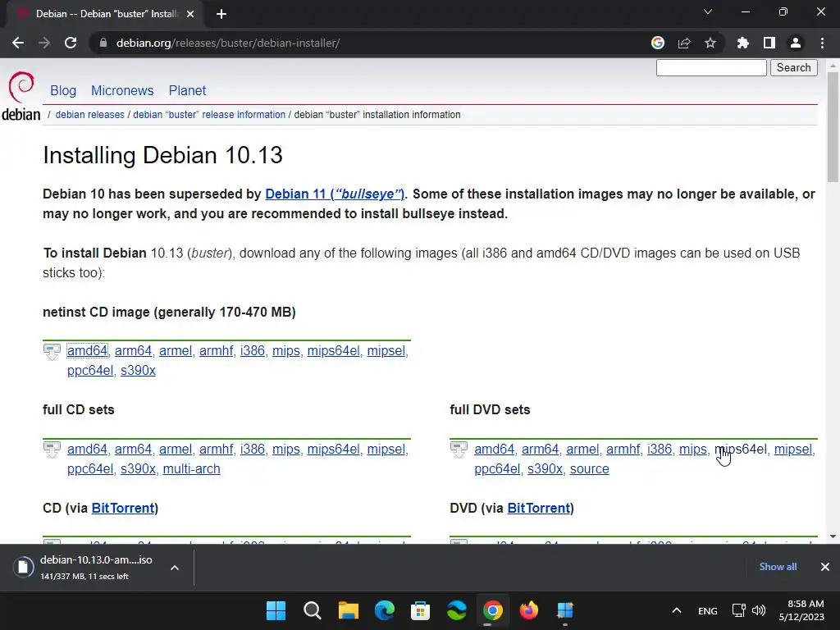Toggle the browser side panel icon
840x630 pixels.
click(x=769, y=43)
